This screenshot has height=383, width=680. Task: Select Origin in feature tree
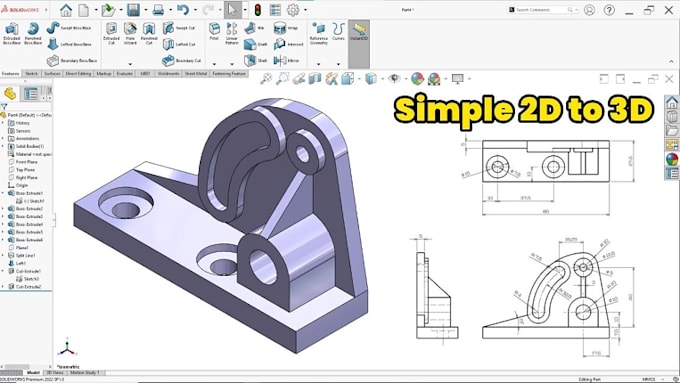[18, 185]
